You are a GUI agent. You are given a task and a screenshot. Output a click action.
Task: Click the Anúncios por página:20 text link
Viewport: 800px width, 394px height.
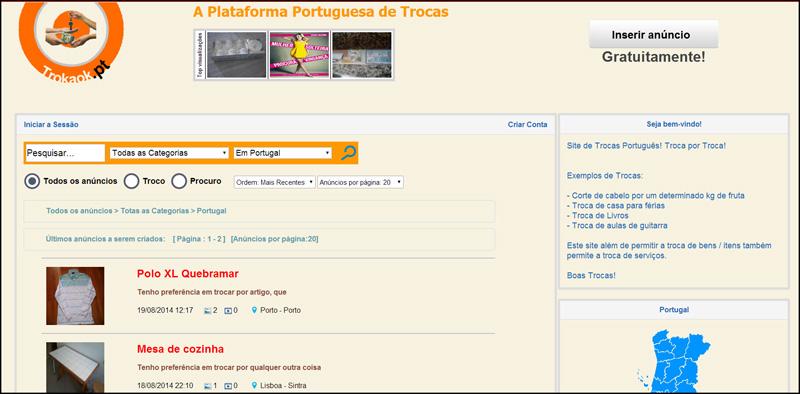pos(274,239)
